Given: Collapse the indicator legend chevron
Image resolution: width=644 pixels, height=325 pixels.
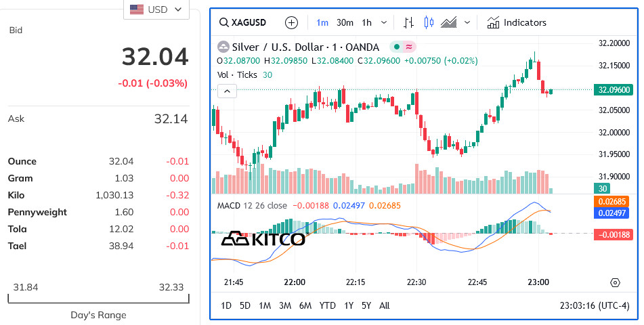Looking at the screenshot, I should click(227, 91).
